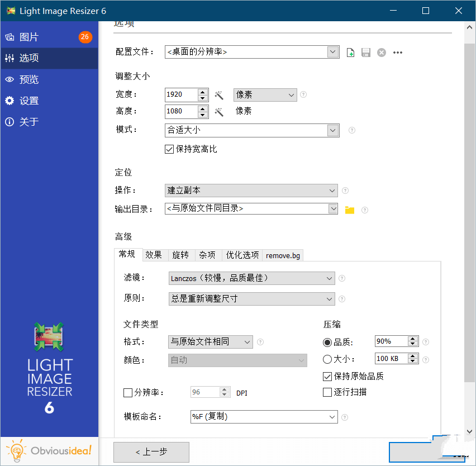Click the delete profile X icon
Image resolution: width=476 pixels, height=466 pixels.
(x=382, y=53)
